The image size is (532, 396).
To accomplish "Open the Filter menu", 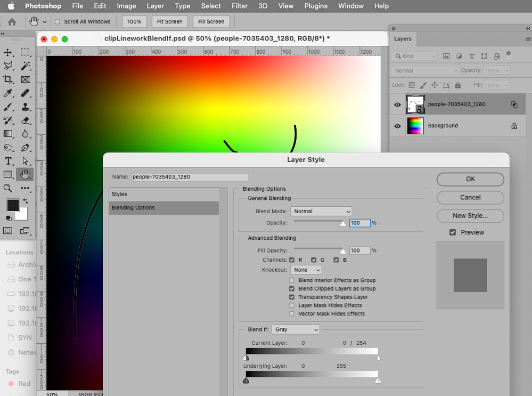I will tap(240, 6).
